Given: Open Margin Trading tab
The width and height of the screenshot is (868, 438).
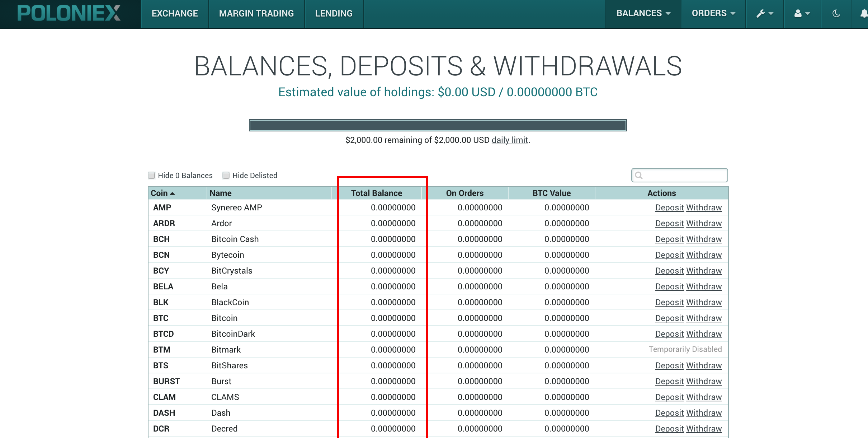Looking at the screenshot, I should click(256, 14).
